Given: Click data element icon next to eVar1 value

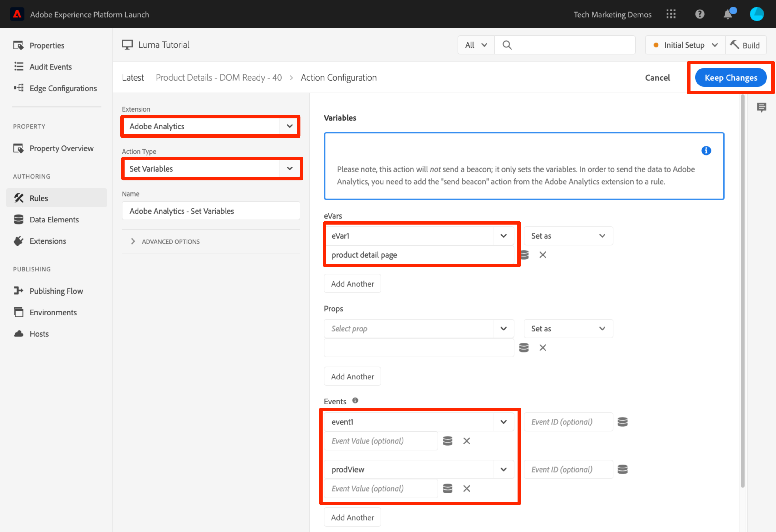Looking at the screenshot, I should coord(525,255).
